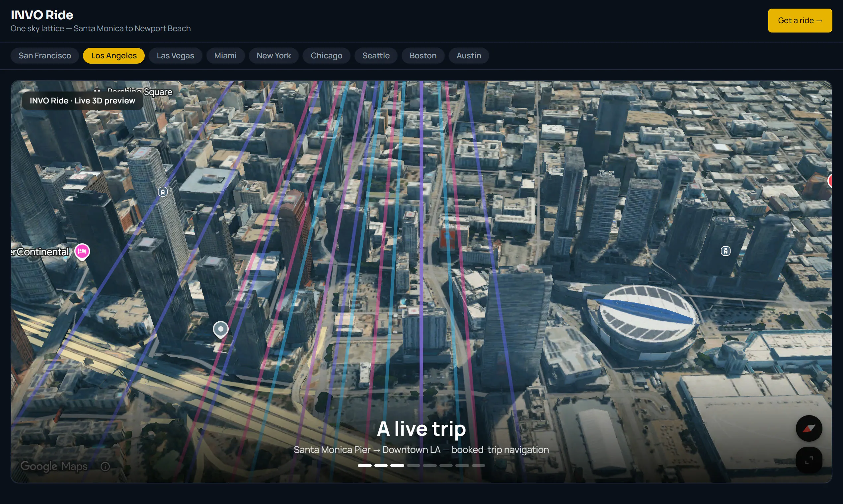Screen dimensions: 843x504
Task: Click the transit station icon near the arena
Action: pyautogui.click(x=726, y=251)
